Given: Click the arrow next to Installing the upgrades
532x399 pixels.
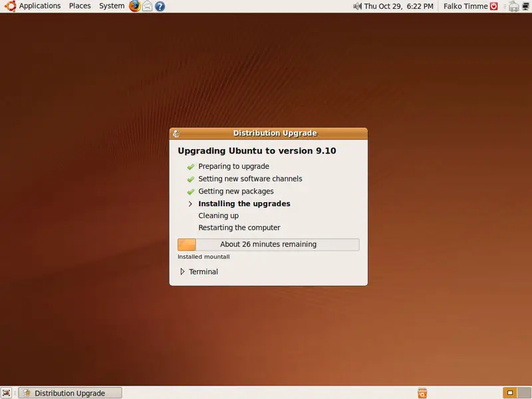Looking at the screenshot, I should click(x=190, y=203).
